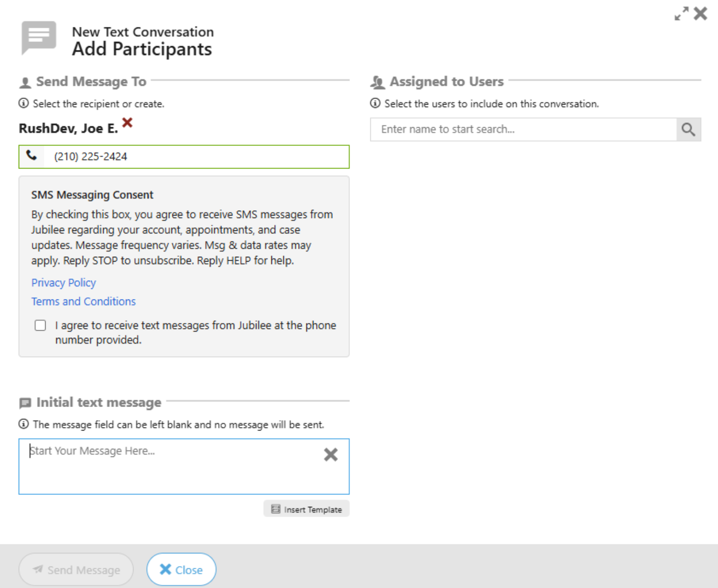
Task: Close the dialog with top-right X icon
Action: [x=701, y=13]
